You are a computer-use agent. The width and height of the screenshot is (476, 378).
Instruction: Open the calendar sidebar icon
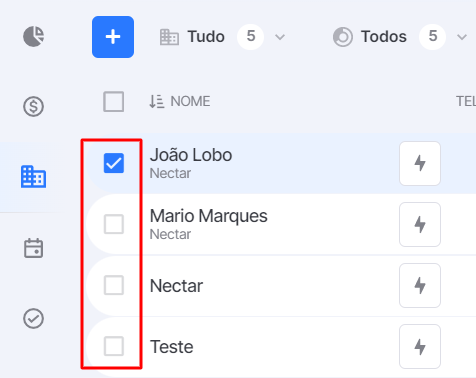[x=33, y=248]
